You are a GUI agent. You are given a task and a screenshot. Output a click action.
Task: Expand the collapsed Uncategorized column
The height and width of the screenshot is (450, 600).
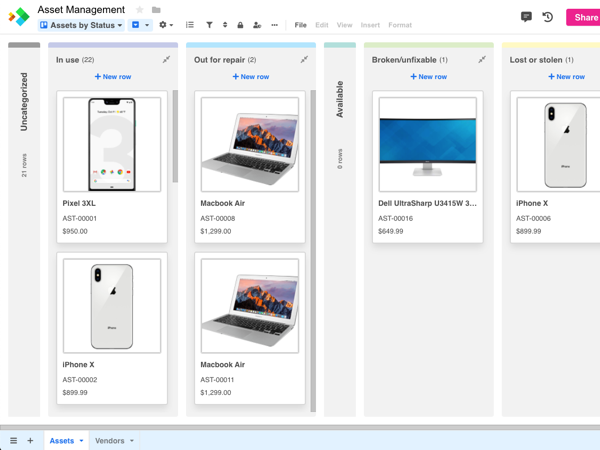click(x=24, y=230)
